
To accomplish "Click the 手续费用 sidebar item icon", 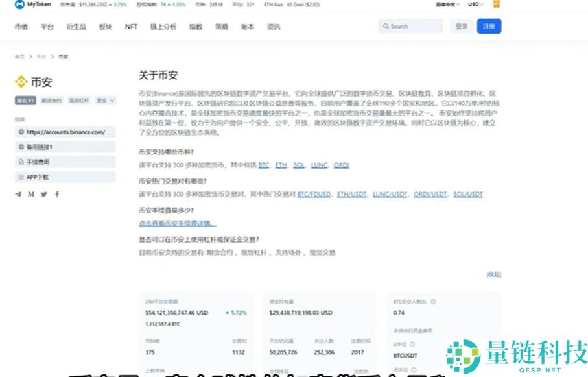I will point(21,162).
